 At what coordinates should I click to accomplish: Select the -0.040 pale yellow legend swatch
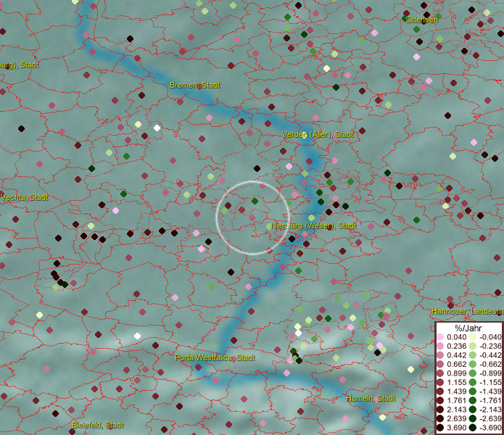click(x=472, y=337)
